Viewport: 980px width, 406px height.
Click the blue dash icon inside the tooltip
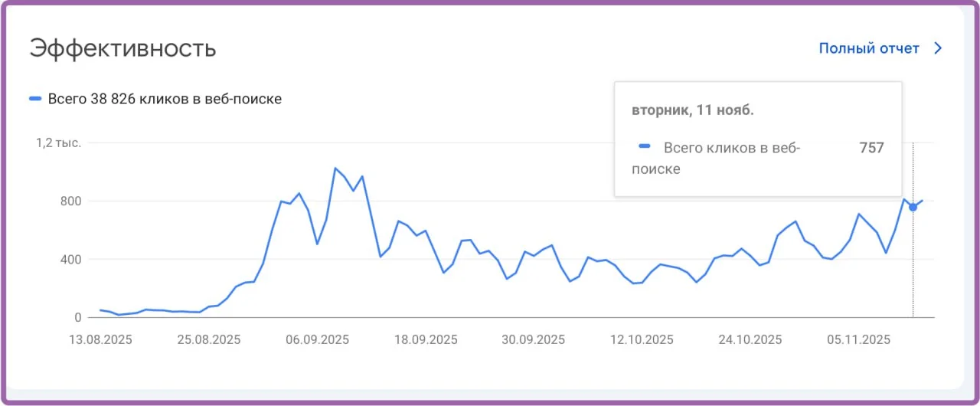click(x=645, y=146)
